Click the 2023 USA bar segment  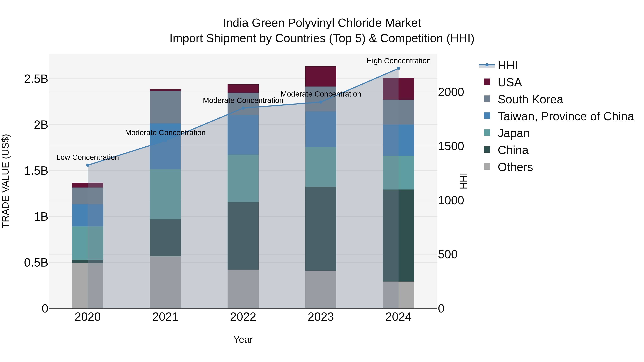coord(321,77)
